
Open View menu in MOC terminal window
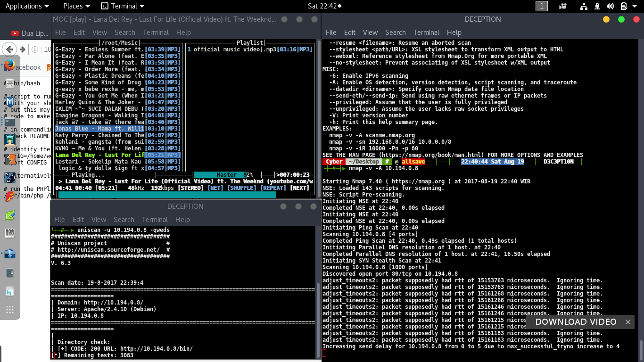tap(99, 33)
